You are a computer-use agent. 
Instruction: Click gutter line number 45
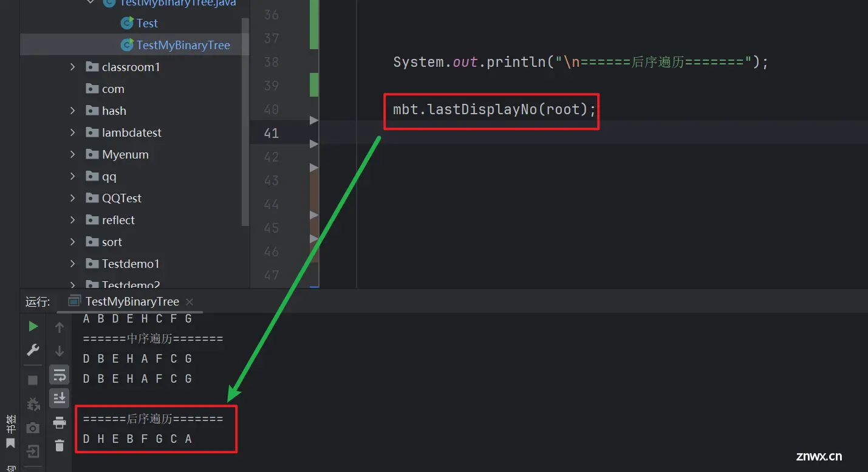271,228
